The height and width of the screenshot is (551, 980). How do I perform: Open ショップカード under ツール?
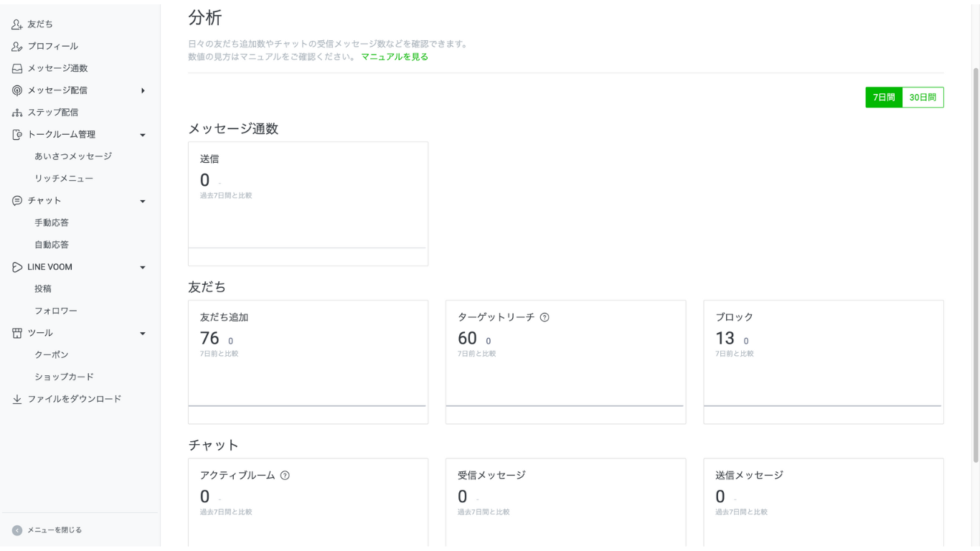tap(65, 377)
